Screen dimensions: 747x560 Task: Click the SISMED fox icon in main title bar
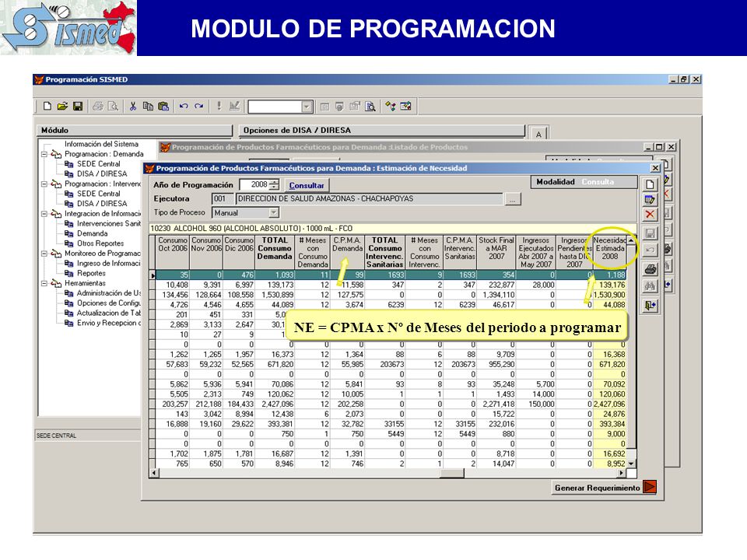pos(39,79)
